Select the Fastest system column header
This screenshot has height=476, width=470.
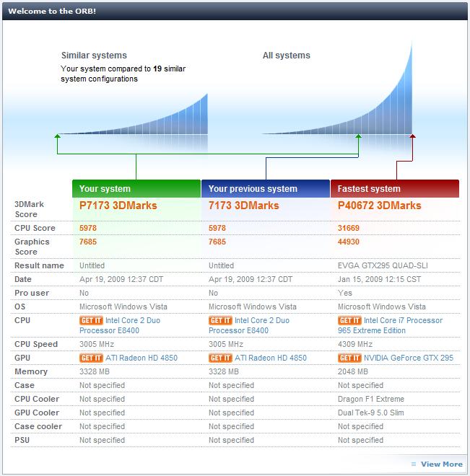click(x=395, y=188)
